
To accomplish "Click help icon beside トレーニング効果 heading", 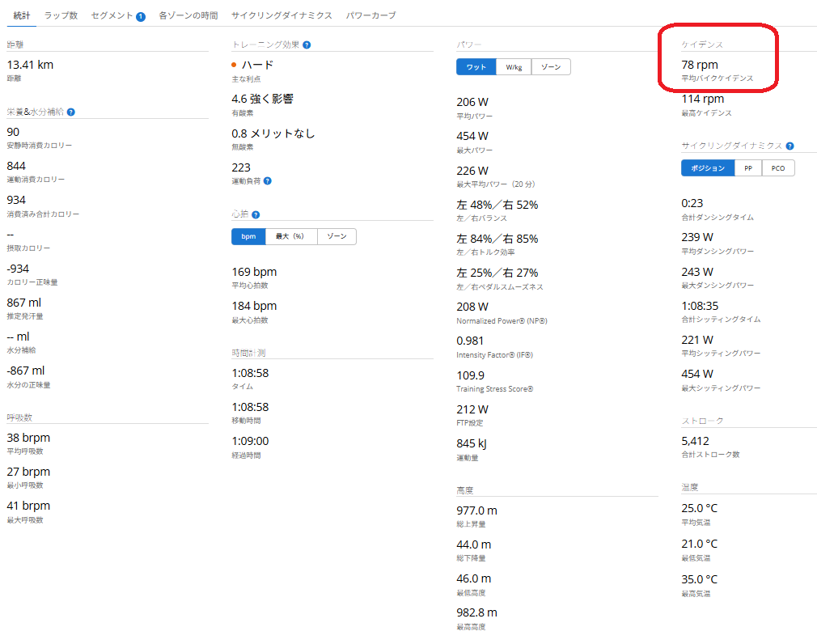I will [x=307, y=45].
